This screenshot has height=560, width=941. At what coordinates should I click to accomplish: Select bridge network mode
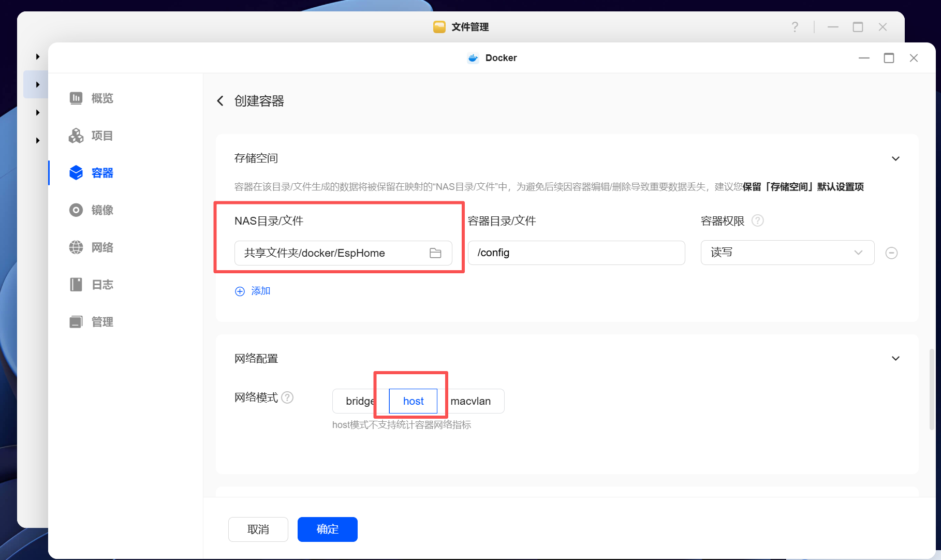(360, 401)
